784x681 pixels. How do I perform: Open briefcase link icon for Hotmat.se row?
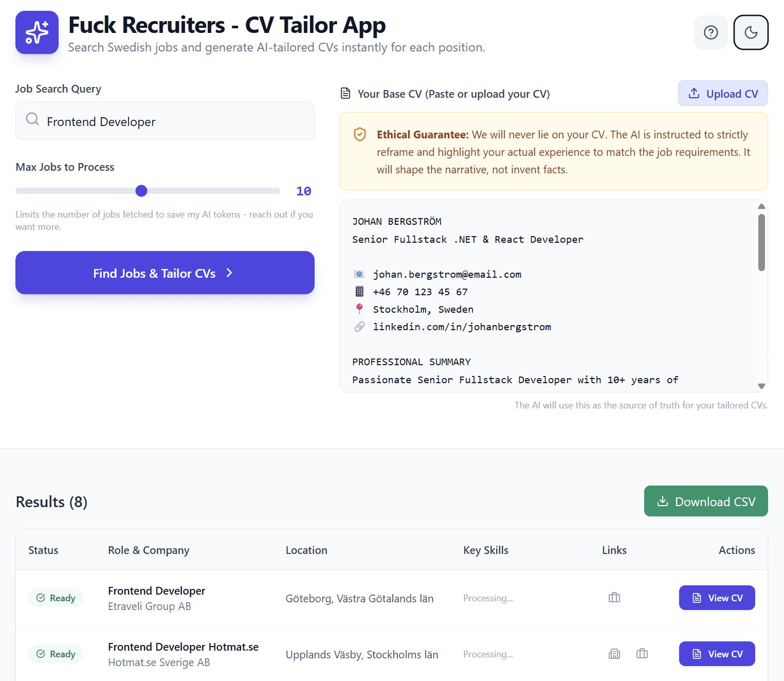(642, 654)
